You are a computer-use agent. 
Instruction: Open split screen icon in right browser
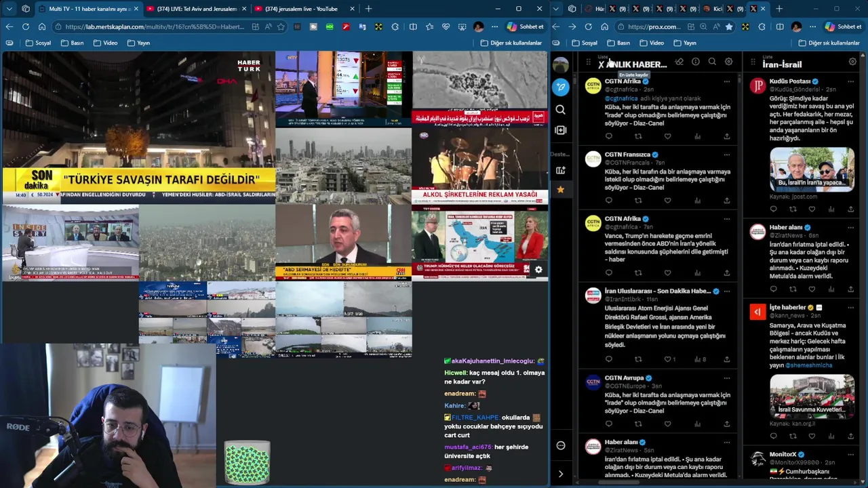pyautogui.click(x=780, y=26)
